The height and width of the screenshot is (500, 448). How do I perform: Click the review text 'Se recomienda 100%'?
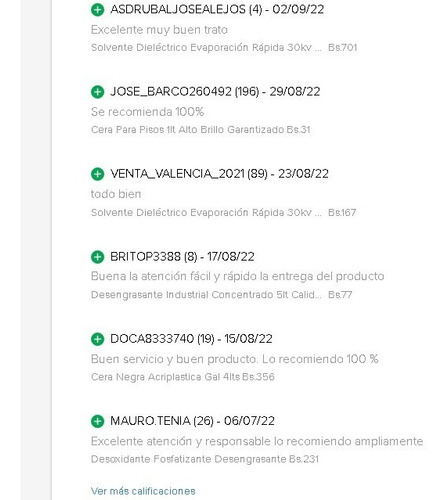[147, 112]
